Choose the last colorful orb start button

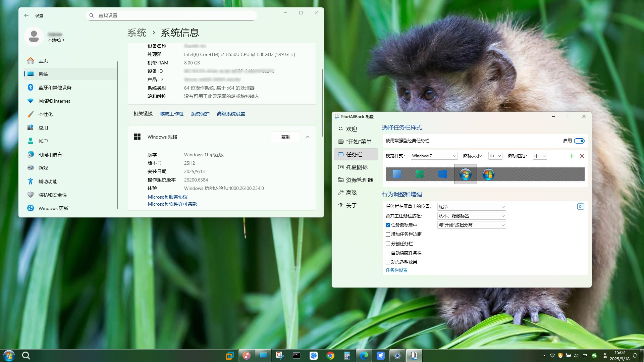pyautogui.click(x=488, y=174)
